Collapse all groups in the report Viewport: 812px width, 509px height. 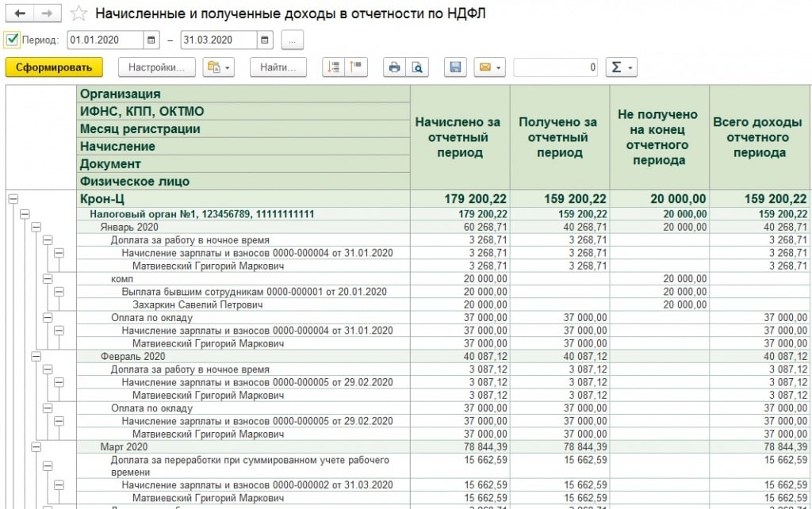point(356,67)
